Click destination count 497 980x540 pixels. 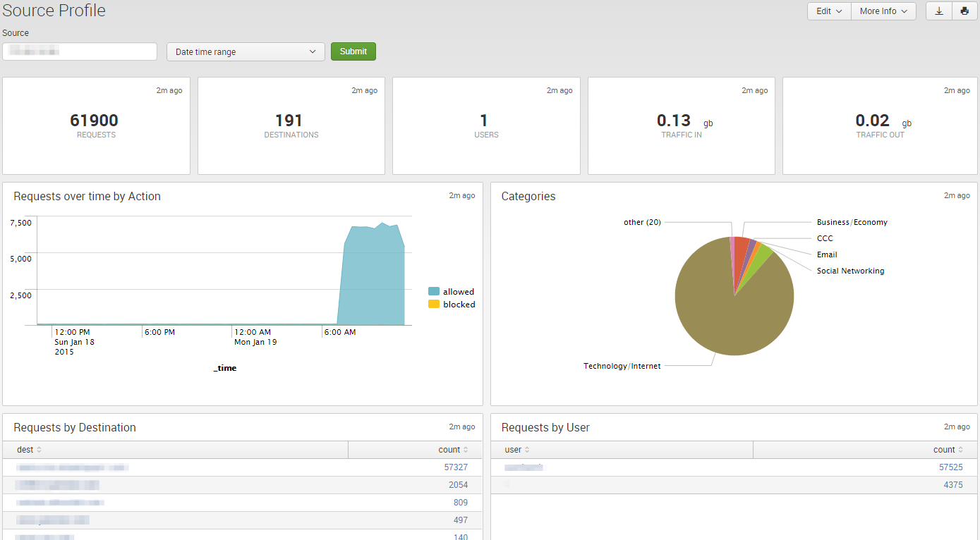[461, 520]
